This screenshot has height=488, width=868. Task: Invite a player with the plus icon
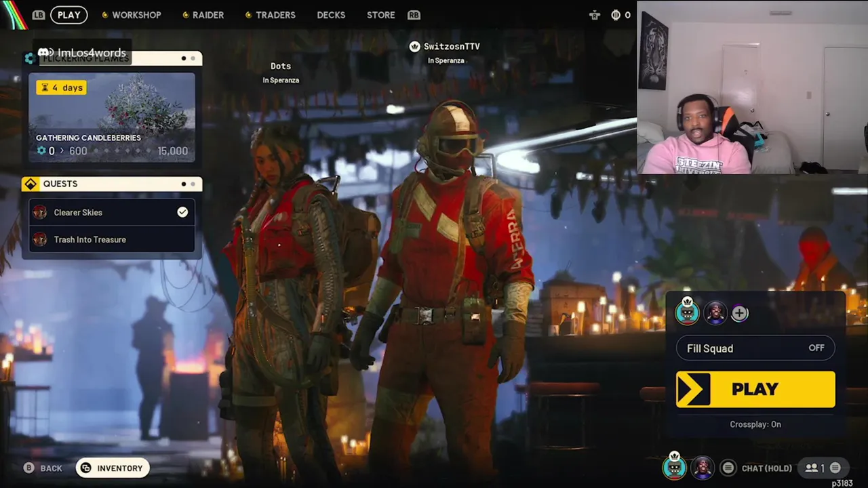pos(740,313)
